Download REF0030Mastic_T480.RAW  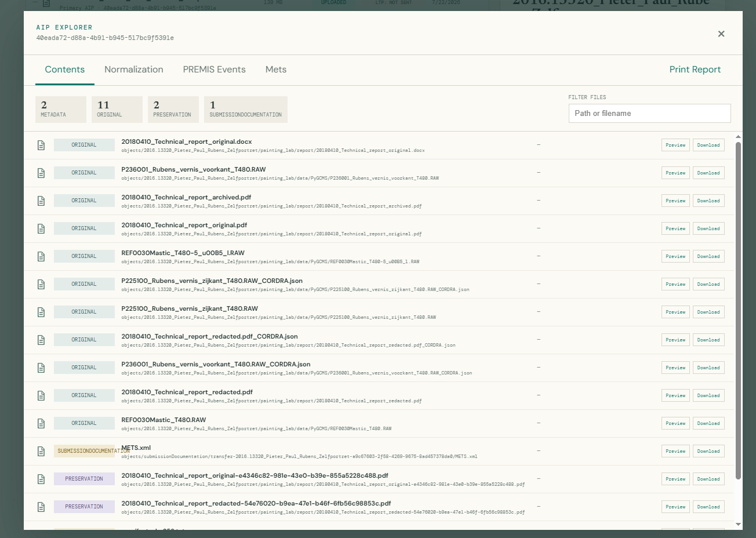point(708,423)
